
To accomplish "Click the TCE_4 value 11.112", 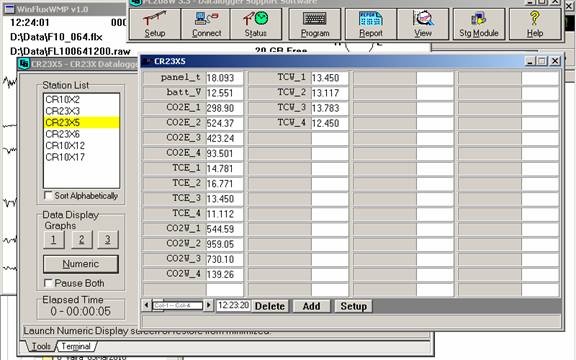I will pyautogui.click(x=224, y=214).
